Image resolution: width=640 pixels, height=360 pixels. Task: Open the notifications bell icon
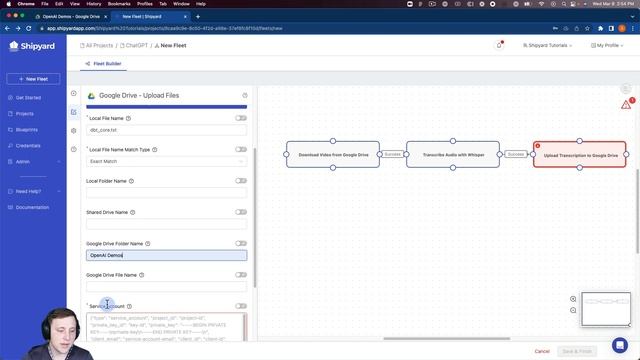[x=499, y=45]
